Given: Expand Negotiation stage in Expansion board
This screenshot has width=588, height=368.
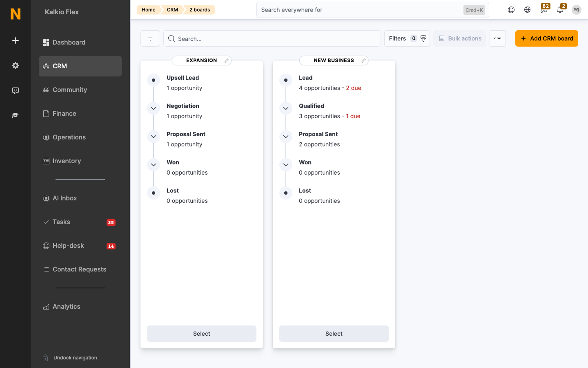Looking at the screenshot, I should coord(154,108).
